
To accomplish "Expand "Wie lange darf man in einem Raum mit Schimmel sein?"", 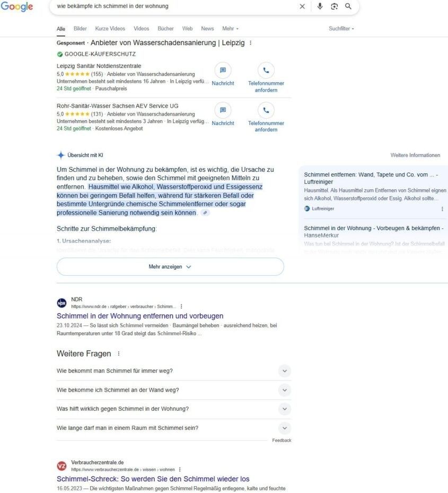I will click(285, 428).
